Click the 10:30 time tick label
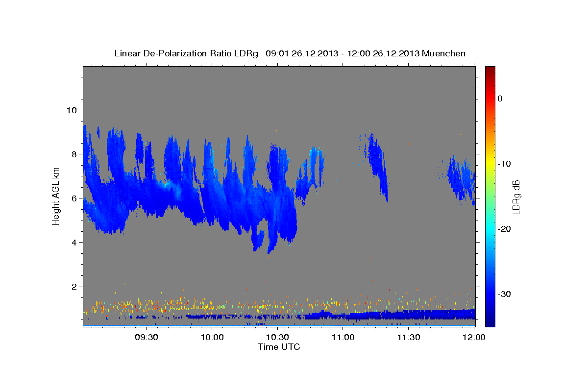 click(x=277, y=337)
